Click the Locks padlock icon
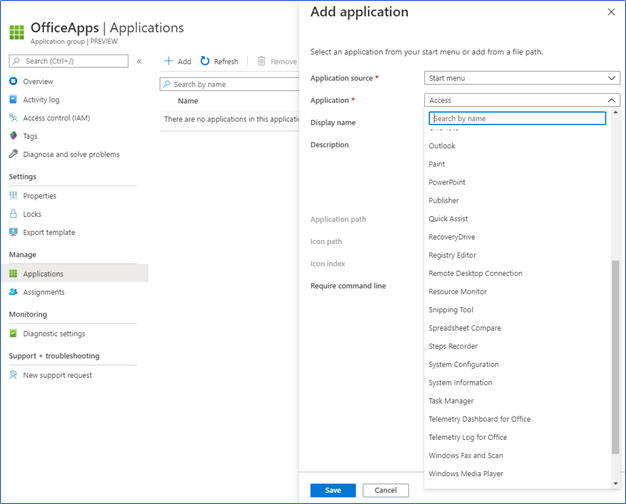 (x=13, y=214)
